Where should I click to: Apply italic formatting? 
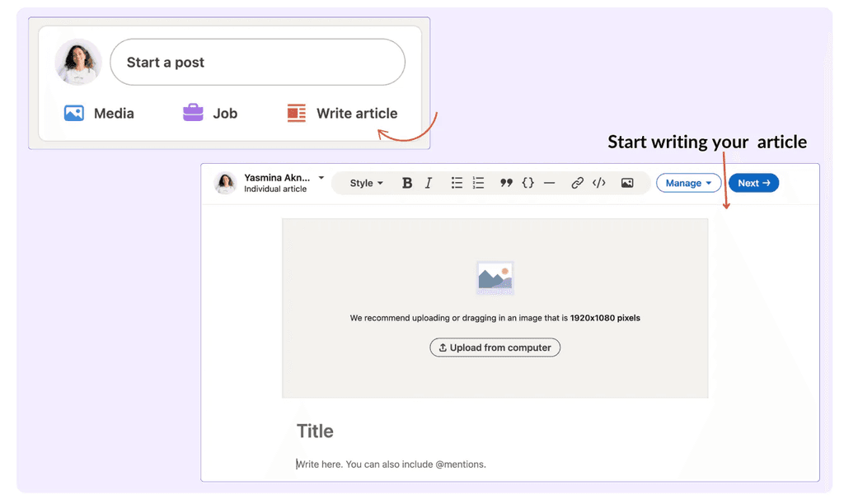pyautogui.click(x=429, y=183)
